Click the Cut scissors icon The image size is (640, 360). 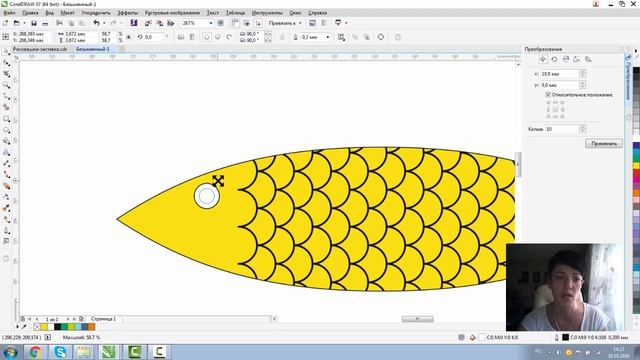point(60,23)
